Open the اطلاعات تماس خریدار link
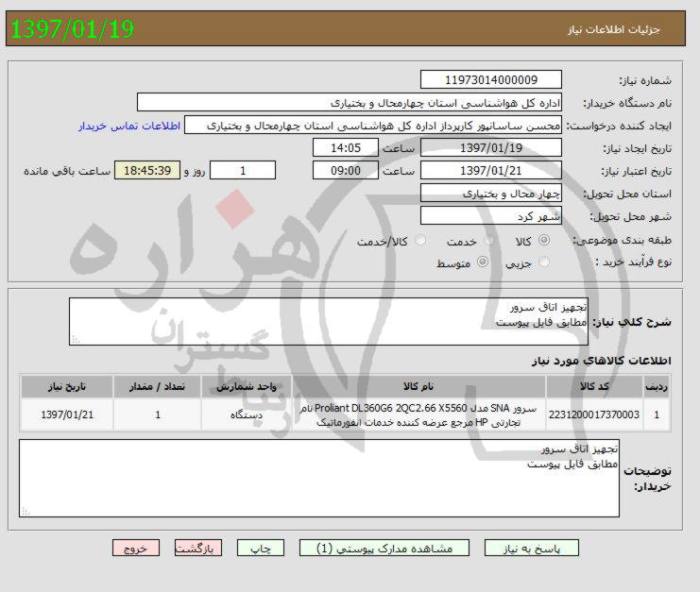 pyautogui.click(x=129, y=126)
